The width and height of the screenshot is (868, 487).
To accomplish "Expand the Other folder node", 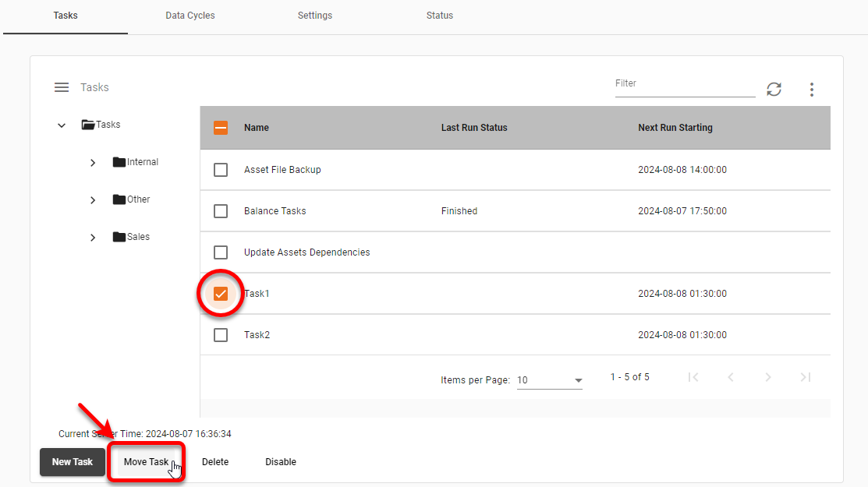I will click(x=92, y=199).
